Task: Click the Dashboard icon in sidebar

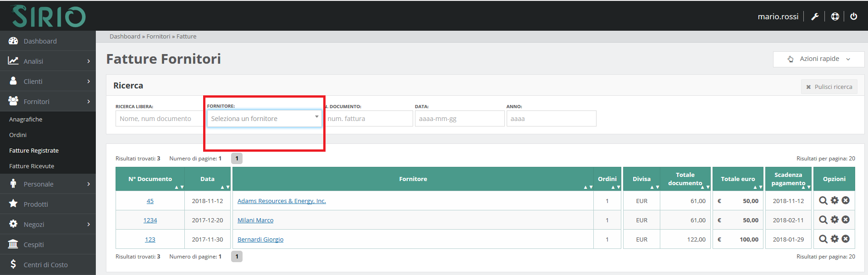Action: click(13, 41)
